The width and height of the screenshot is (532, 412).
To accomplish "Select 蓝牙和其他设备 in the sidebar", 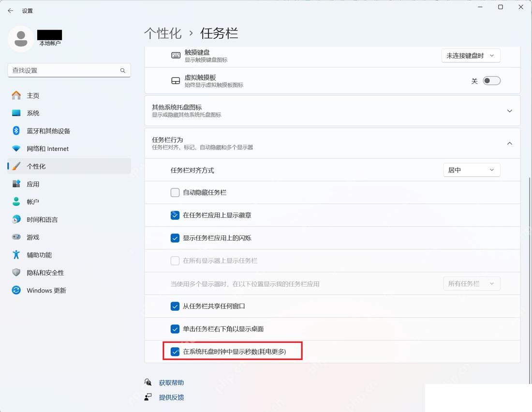I will click(x=69, y=131).
